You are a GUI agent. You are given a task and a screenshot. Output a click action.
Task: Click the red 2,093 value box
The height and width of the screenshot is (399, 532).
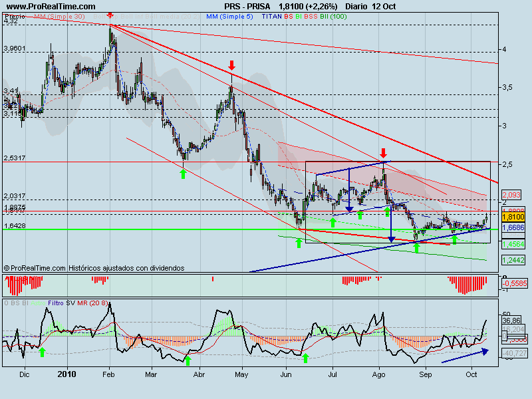coord(511,195)
